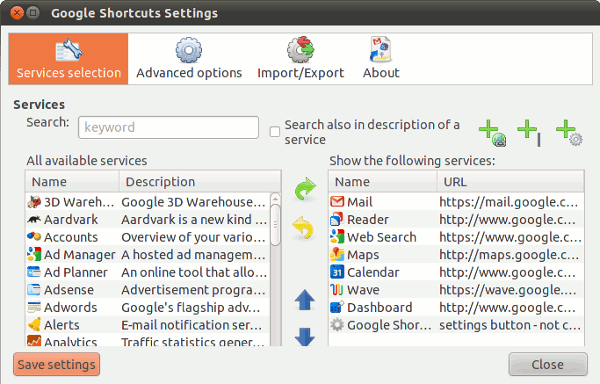
Task: Click scrollbar up arrow in available services
Action: (275, 198)
